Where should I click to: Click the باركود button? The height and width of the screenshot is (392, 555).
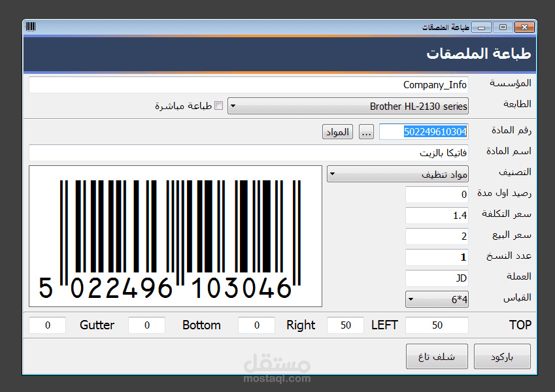pyautogui.click(x=502, y=357)
